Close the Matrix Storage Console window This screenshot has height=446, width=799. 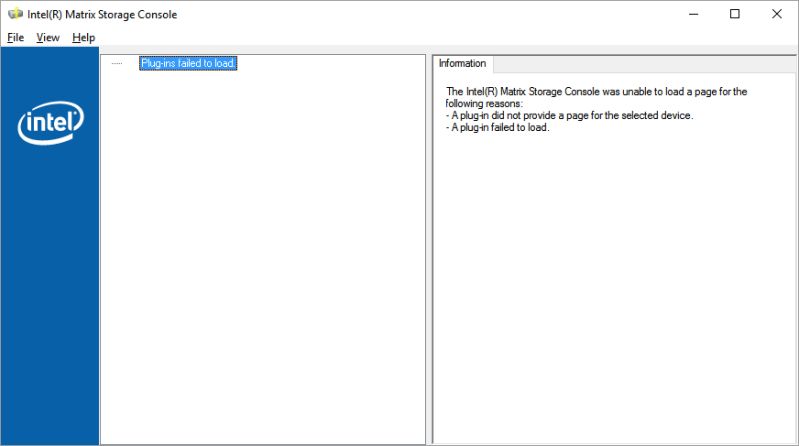777,14
